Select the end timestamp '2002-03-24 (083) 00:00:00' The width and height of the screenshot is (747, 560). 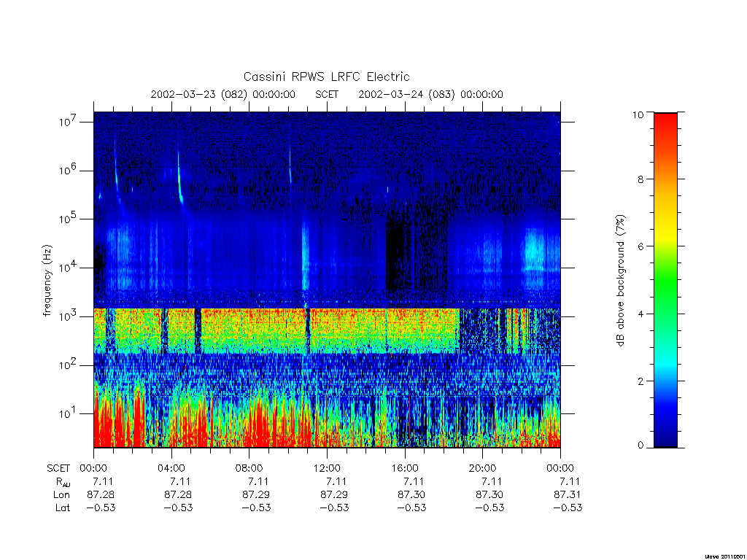click(x=430, y=94)
